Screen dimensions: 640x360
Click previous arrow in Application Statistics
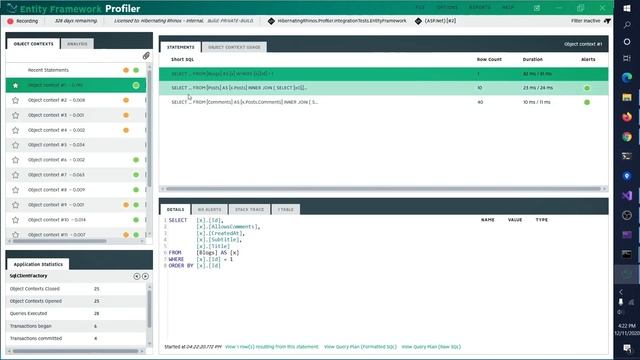point(137,276)
